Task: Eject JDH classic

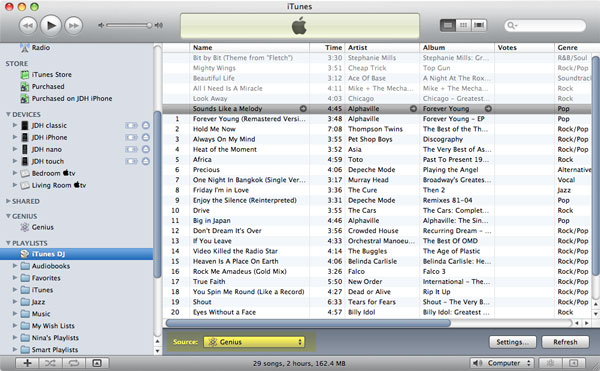Action: pos(145,125)
